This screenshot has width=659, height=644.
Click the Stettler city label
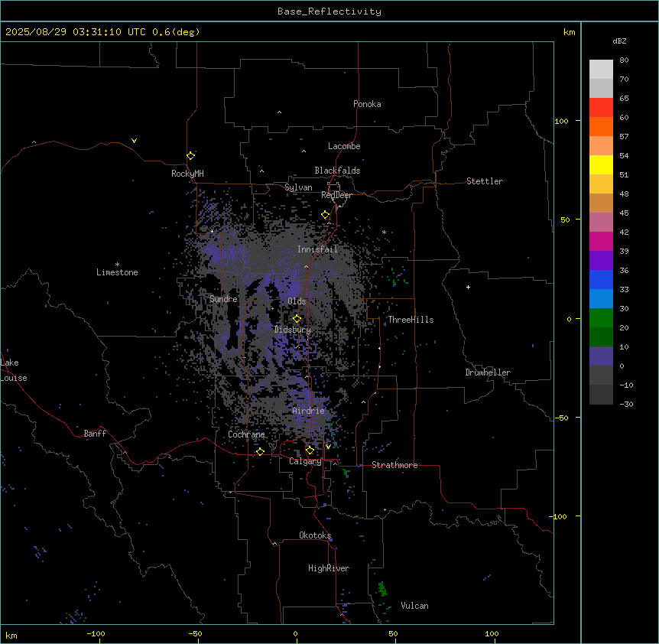click(484, 181)
